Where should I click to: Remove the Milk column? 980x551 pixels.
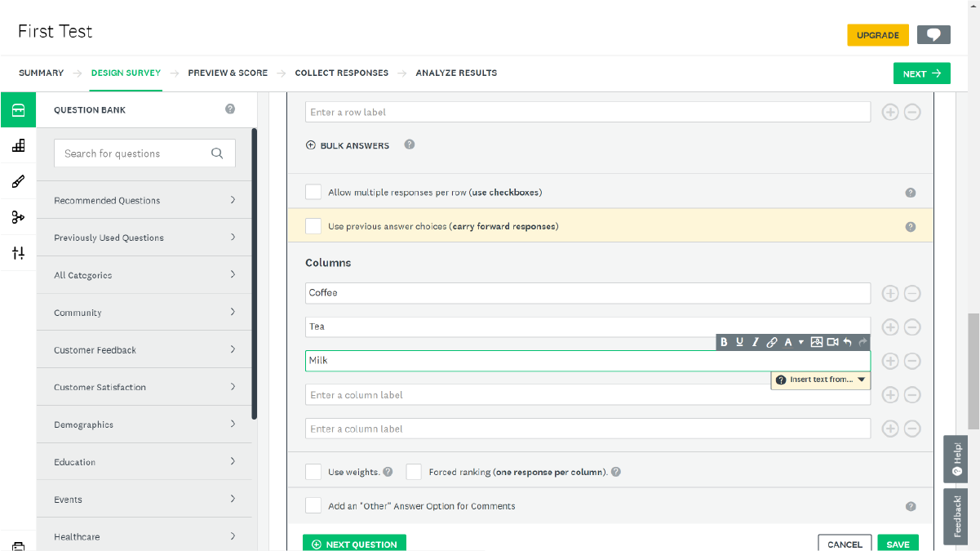click(912, 361)
